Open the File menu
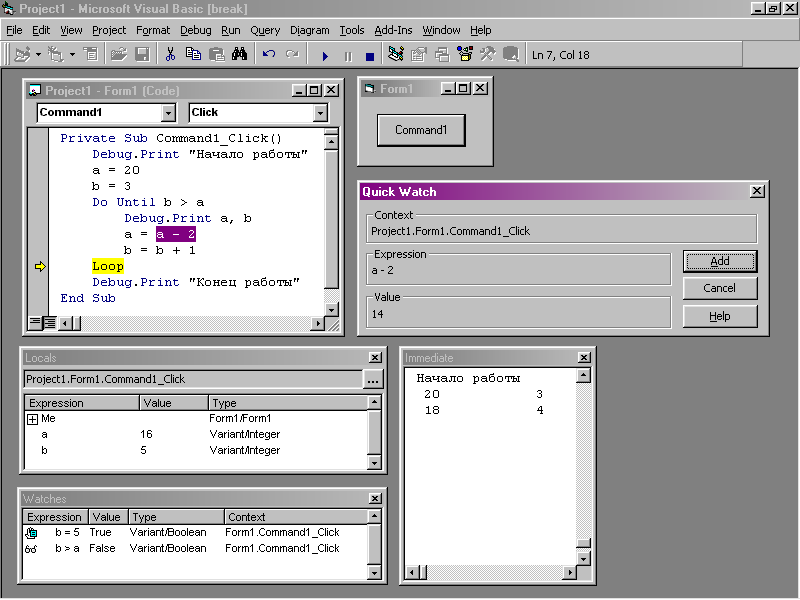This screenshot has width=800, height=600. 14,30
